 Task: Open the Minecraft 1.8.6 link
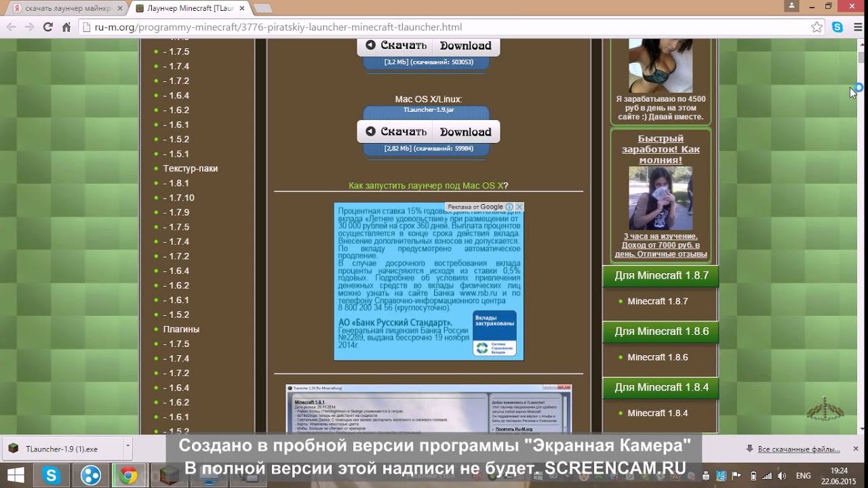pos(658,357)
